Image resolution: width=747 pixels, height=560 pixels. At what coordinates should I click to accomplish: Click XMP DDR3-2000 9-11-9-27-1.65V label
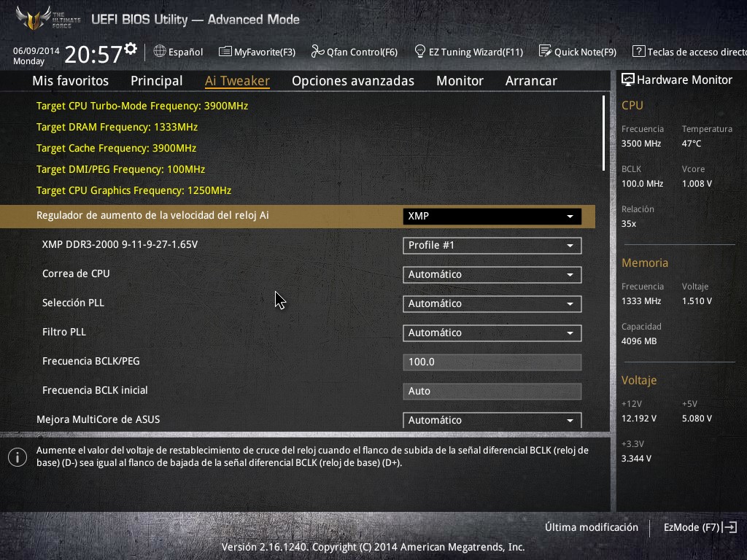[x=120, y=244]
